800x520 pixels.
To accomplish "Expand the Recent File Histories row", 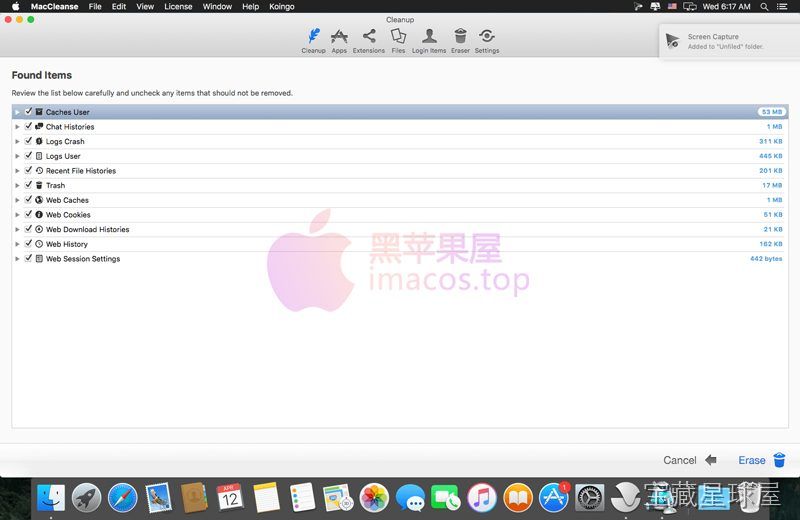I will tap(17, 171).
